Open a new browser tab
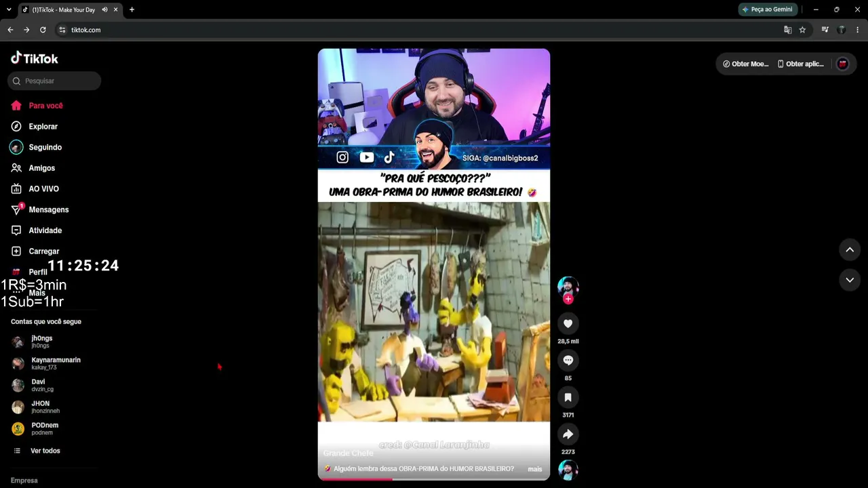868x488 pixels. pos(132,9)
